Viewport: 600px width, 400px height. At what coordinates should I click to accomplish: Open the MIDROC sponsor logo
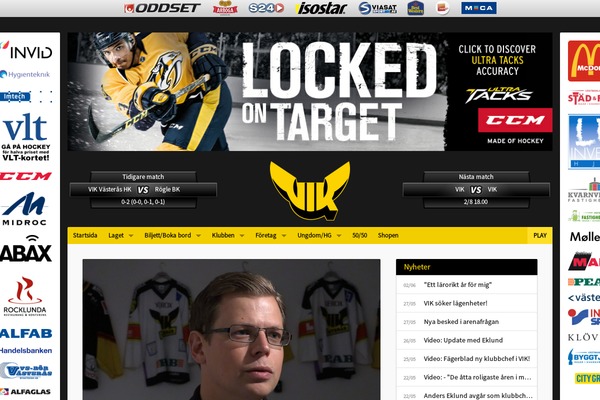[24, 209]
